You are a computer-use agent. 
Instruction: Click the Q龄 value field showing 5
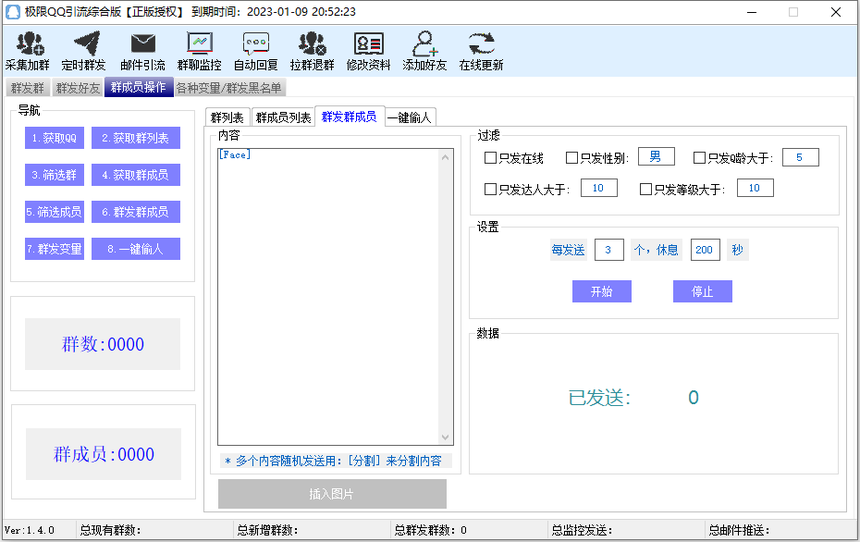click(800, 157)
